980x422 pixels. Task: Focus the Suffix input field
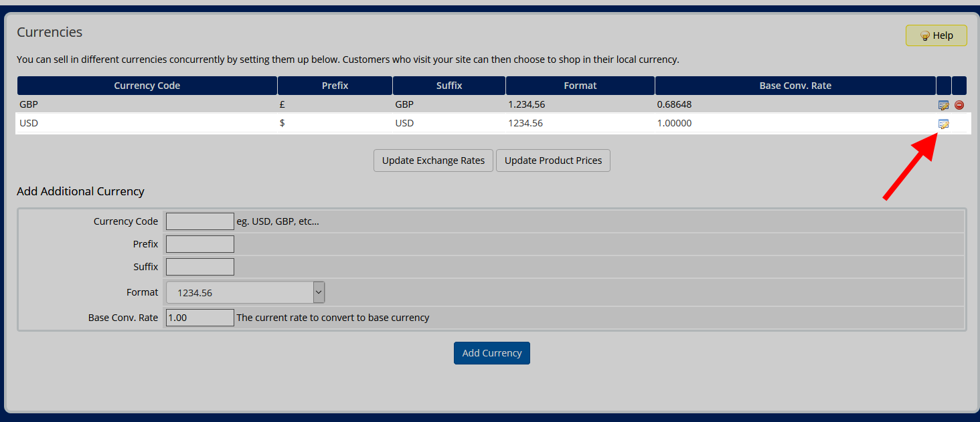[200, 267]
